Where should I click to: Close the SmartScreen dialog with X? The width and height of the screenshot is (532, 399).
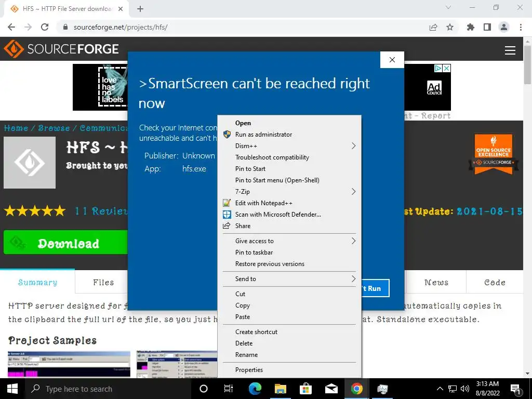392,60
